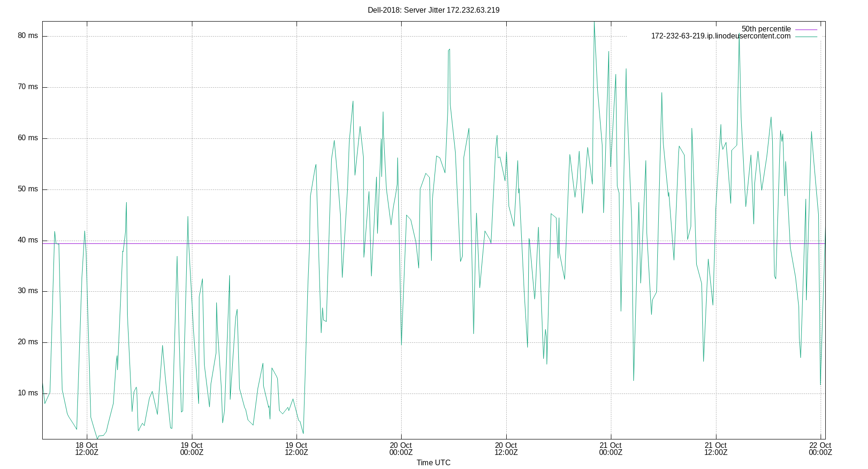Screen dimensions: 868x469
Task: Click the '20 Oct 00:00Z' x-axis label
Action: click(x=401, y=449)
